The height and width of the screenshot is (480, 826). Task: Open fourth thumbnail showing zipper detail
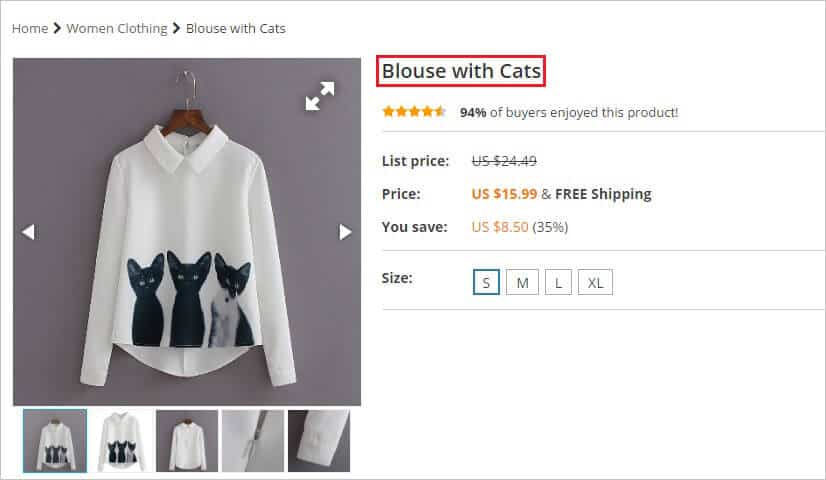click(x=252, y=440)
